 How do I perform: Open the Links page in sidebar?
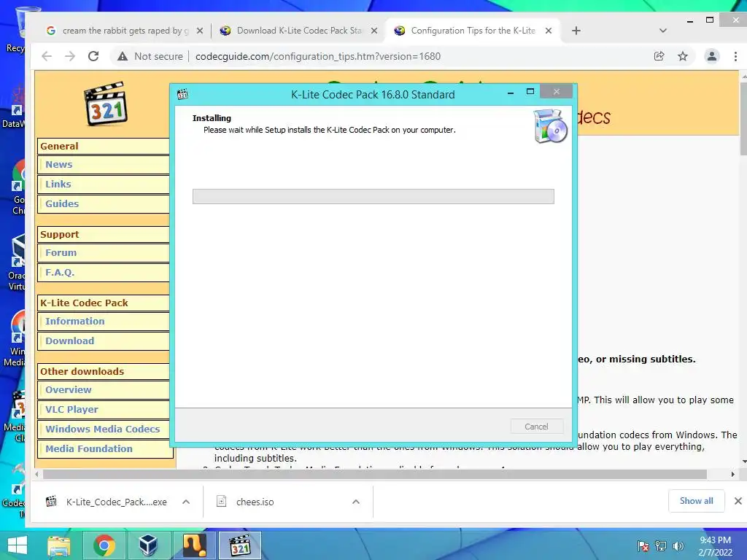pyautogui.click(x=58, y=184)
